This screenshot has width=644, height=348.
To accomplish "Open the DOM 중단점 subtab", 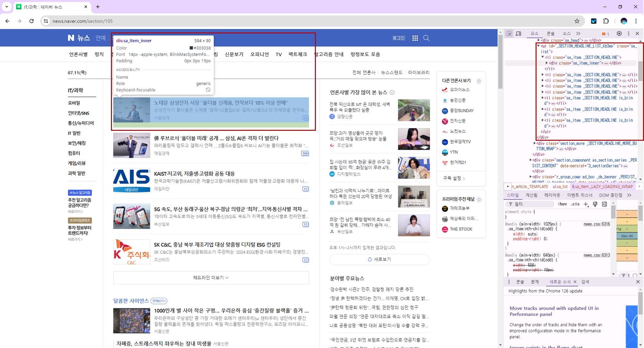I will coord(611,195).
